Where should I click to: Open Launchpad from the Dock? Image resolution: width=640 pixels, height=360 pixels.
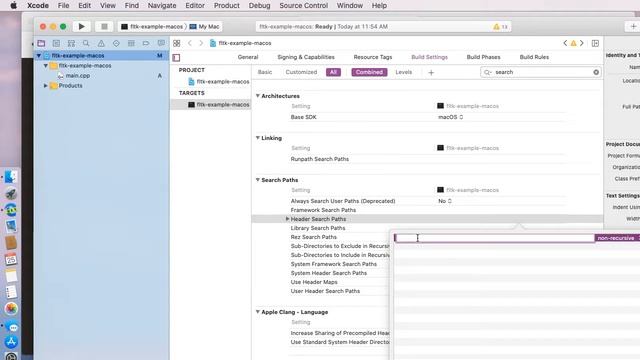click(11, 193)
